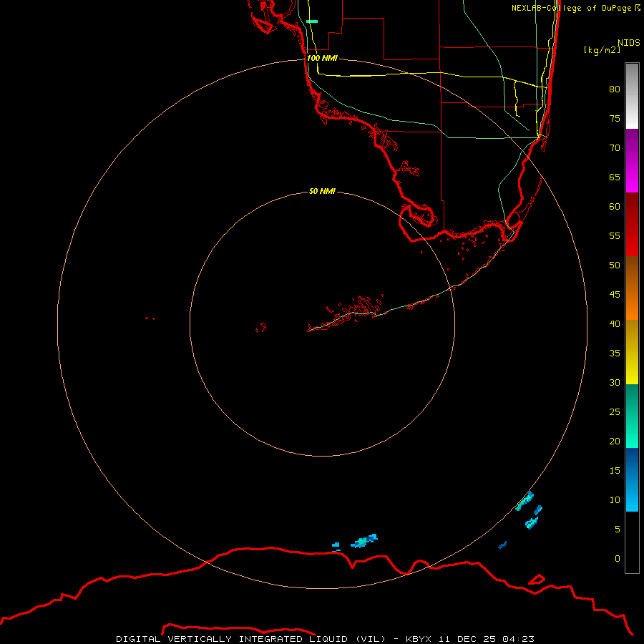Click the 11 DEC 25 date text

click(467, 639)
